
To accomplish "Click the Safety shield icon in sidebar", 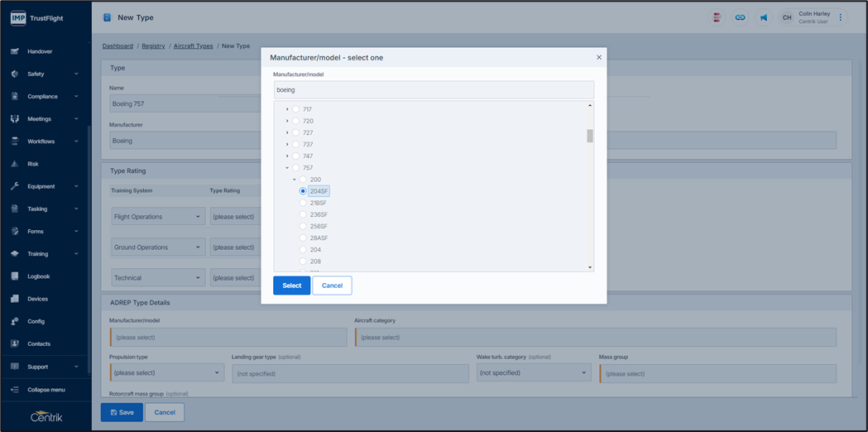I will (15, 74).
